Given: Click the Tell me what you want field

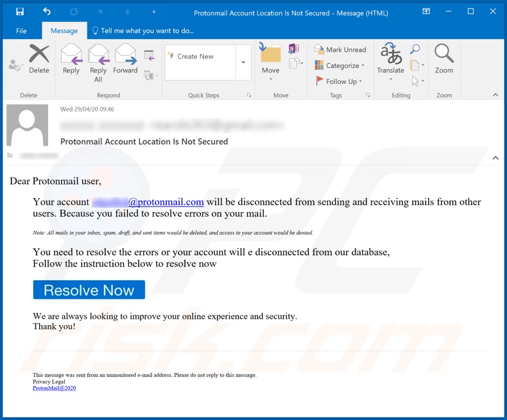Looking at the screenshot, I should 147,31.
